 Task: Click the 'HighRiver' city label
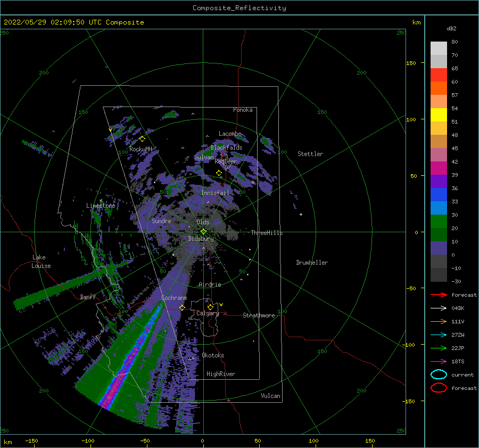[x=221, y=374]
